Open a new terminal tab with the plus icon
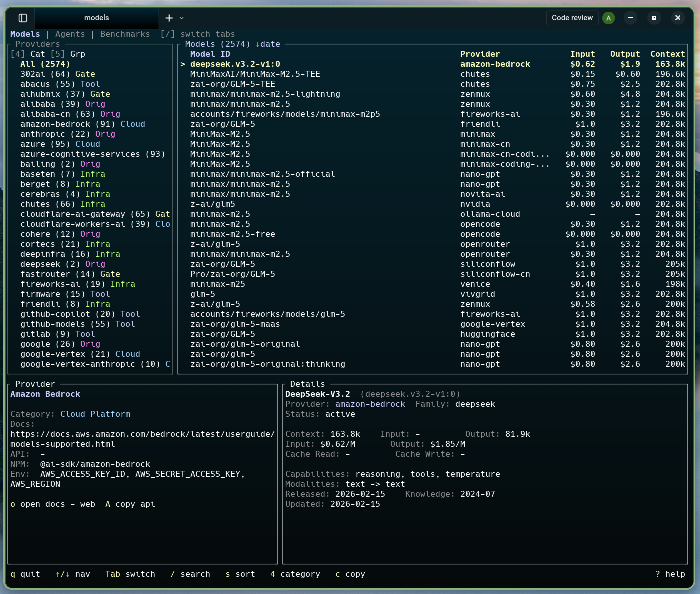This screenshot has width=700, height=594. [x=168, y=17]
